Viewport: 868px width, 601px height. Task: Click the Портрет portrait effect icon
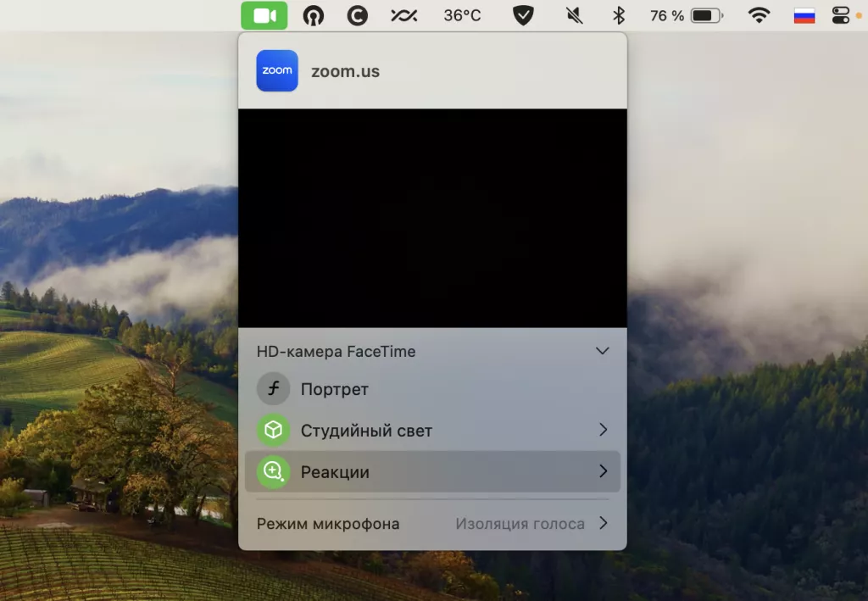273,389
